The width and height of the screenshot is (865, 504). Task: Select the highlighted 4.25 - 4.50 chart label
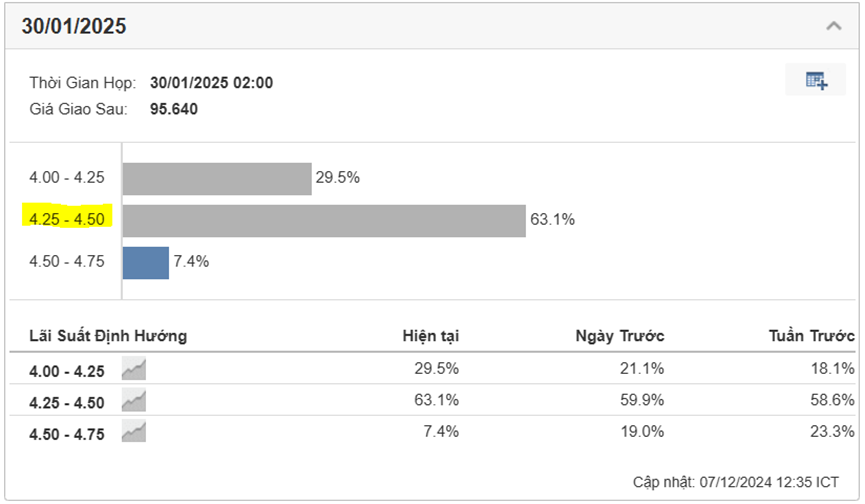tap(67, 219)
